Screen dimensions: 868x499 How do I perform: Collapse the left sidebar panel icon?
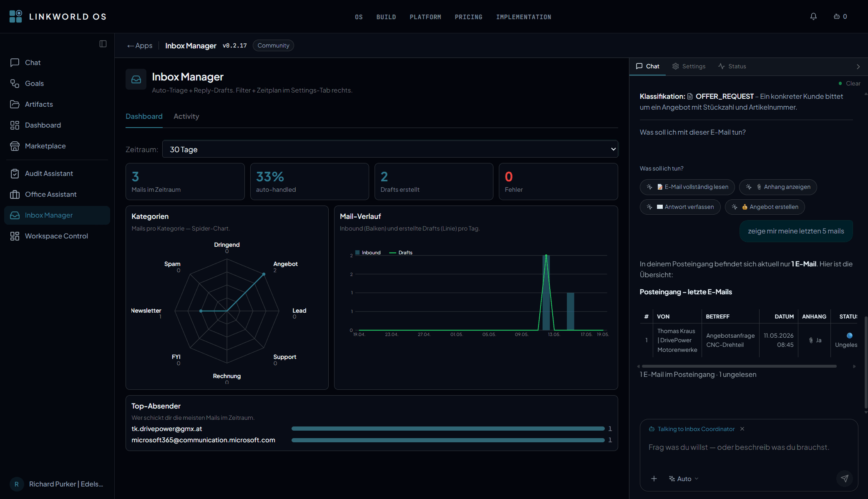(103, 44)
